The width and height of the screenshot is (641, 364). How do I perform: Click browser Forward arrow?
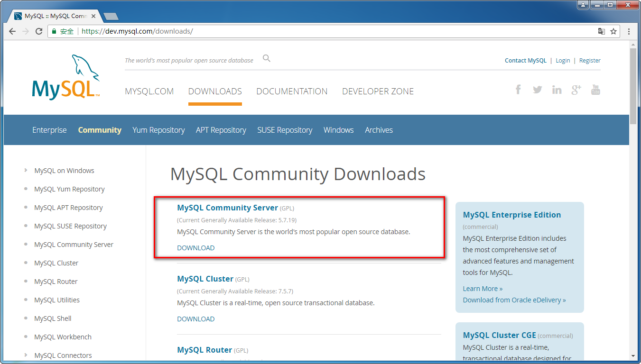(x=26, y=31)
